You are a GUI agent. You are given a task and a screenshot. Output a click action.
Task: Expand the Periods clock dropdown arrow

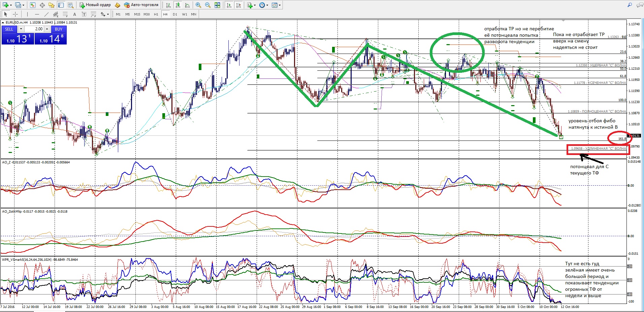pyautogui.click(x=267, y=5)
